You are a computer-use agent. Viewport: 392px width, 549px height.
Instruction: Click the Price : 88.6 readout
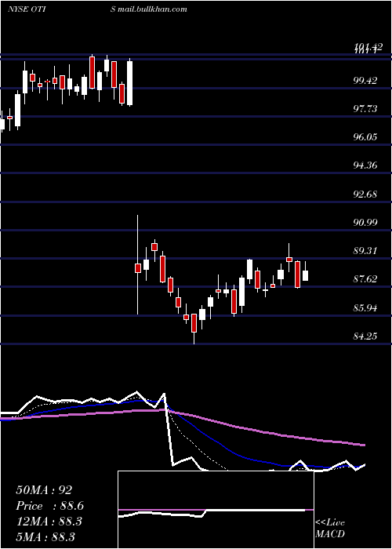coord(50,506)
